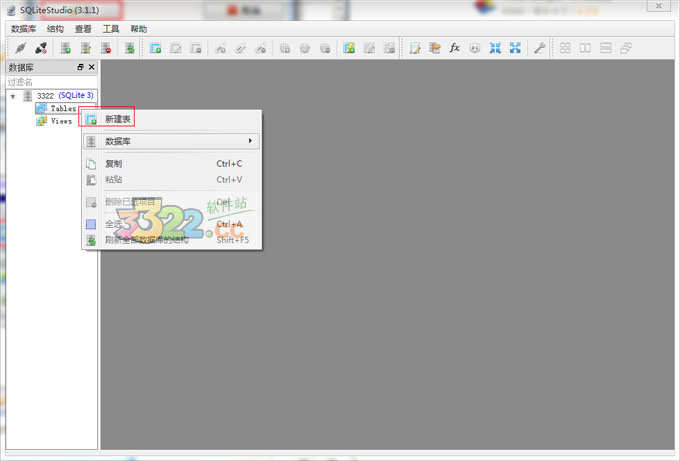The height and width of the screenshot is (461, 680).
Task: Click the Tile windows horizontally icon
Action: click(585, 48)
